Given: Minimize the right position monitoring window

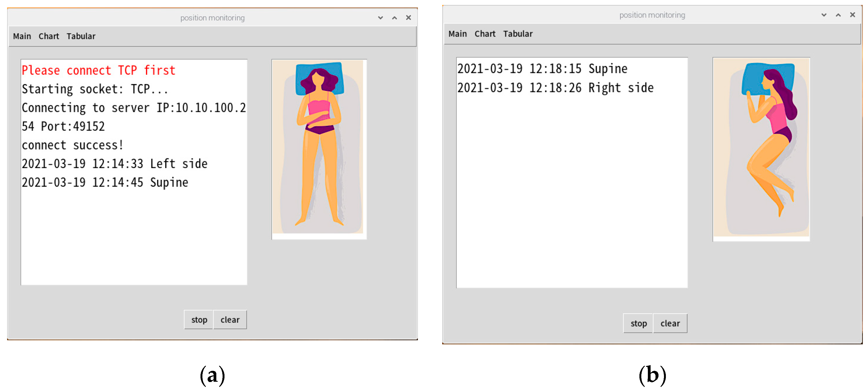Looking at the screenshot, I should pyautogui.click(x=824, y=15).
